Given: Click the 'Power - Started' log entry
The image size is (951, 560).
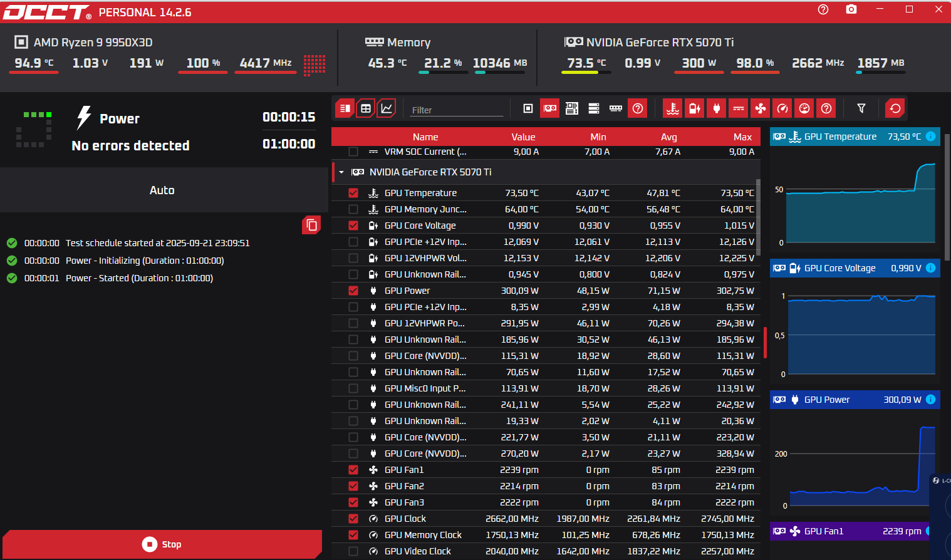Looking at the screenshot, I should (x=139, y=278).
